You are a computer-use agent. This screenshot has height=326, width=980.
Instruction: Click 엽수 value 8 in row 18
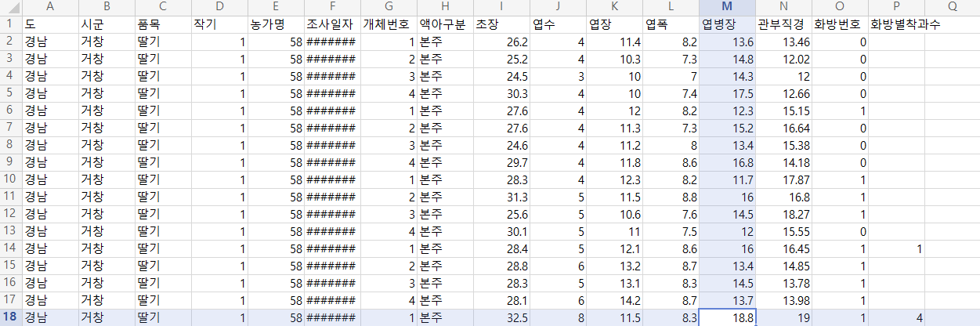(x=558, y=317)
